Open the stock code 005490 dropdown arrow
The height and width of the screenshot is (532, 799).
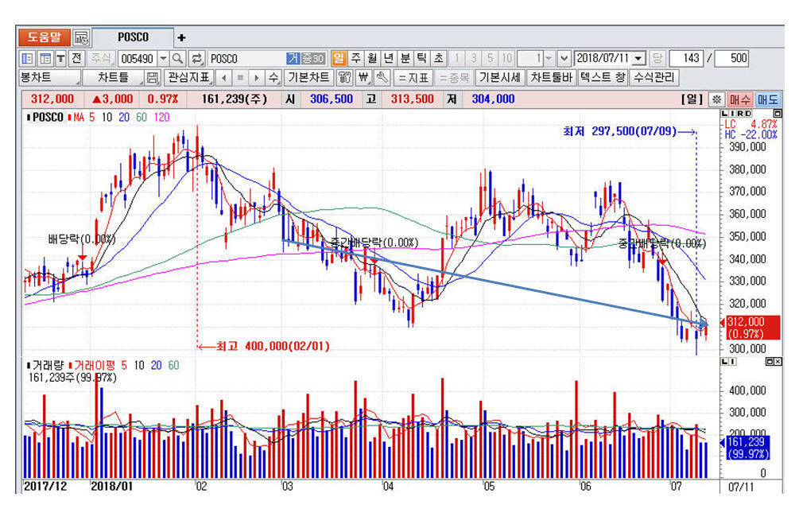point(163,58)
